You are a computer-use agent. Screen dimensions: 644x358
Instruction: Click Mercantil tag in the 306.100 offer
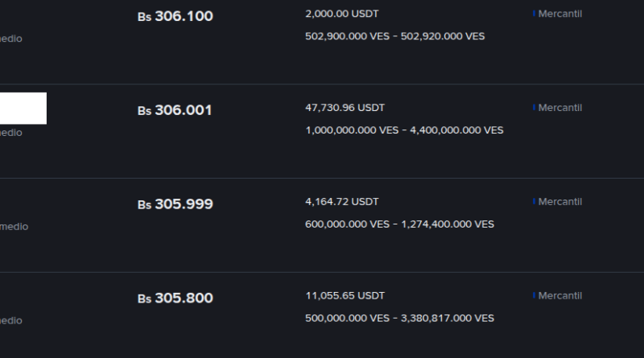(559, 14)
